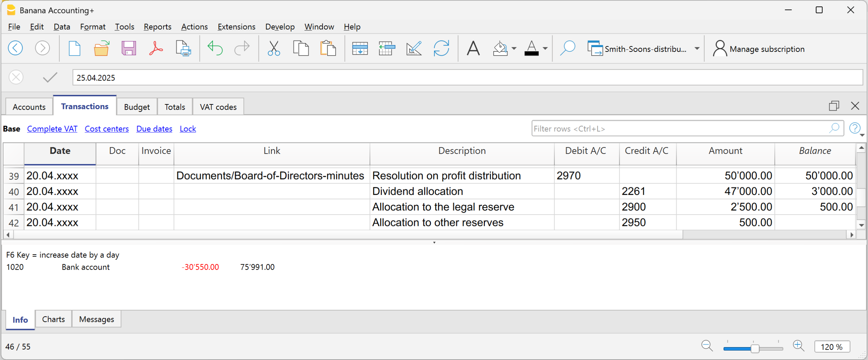The width and height of the screenshot is (868, 360).
Task: Open a file using the folder icon
Action: (101, 48)
